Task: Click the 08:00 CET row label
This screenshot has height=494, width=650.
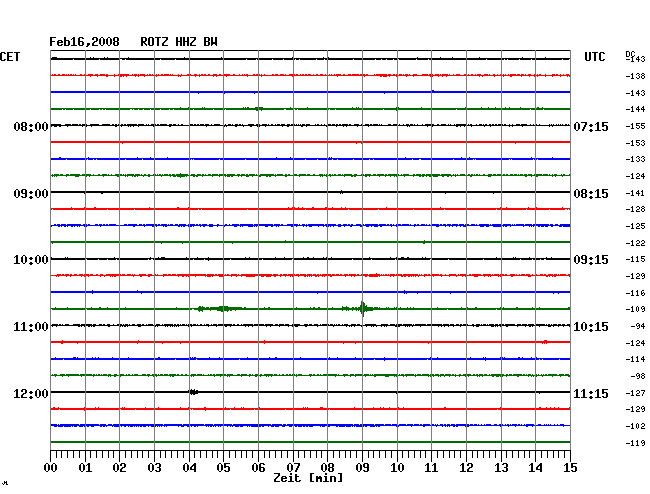Action: (31, 127)
